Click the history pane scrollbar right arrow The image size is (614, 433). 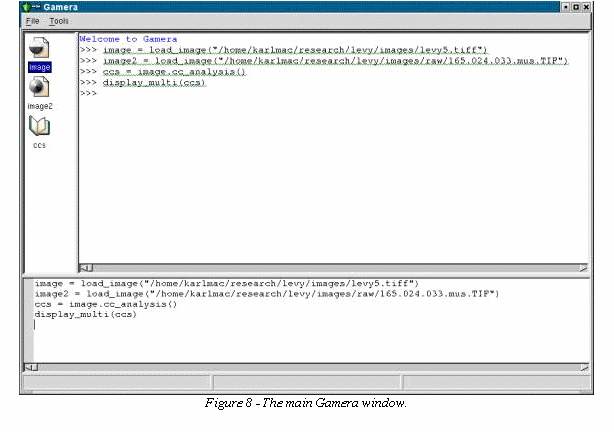click(585, 367)
